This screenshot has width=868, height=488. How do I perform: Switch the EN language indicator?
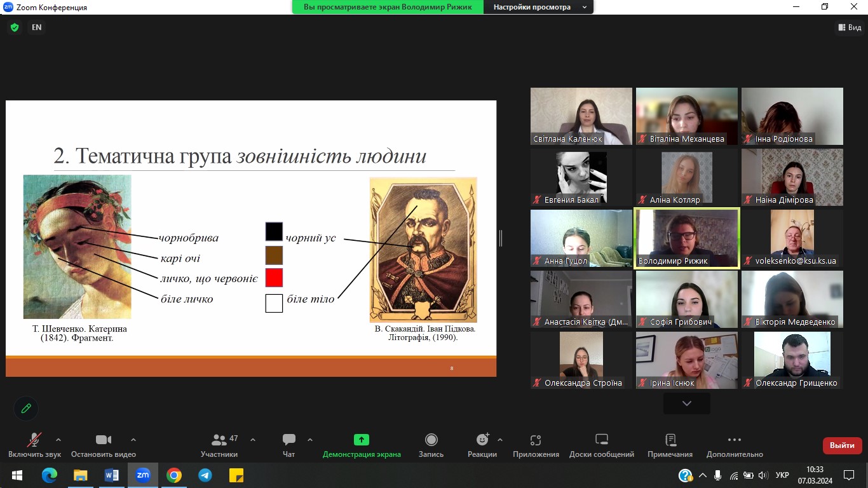[37, 27]
